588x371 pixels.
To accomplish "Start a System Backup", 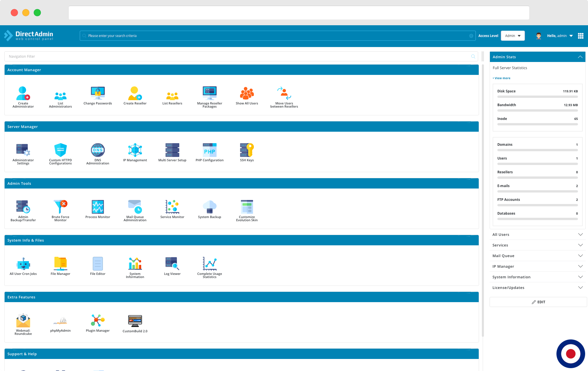I will click(209, 209).
